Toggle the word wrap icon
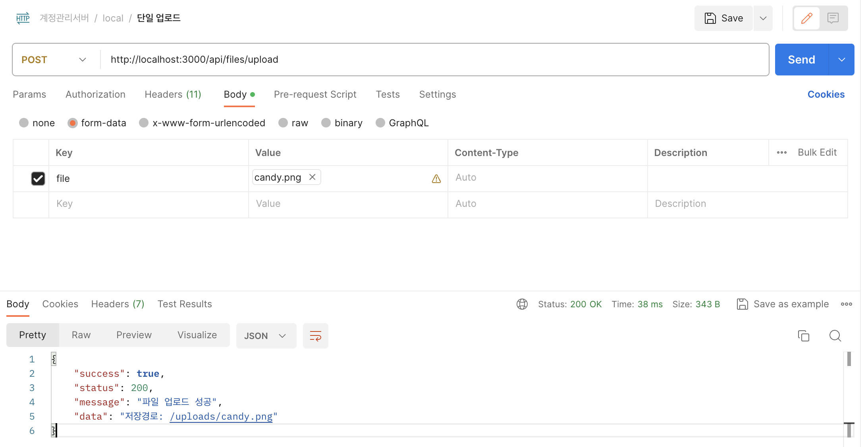This screenshot has height=447, width=868. 315,336
